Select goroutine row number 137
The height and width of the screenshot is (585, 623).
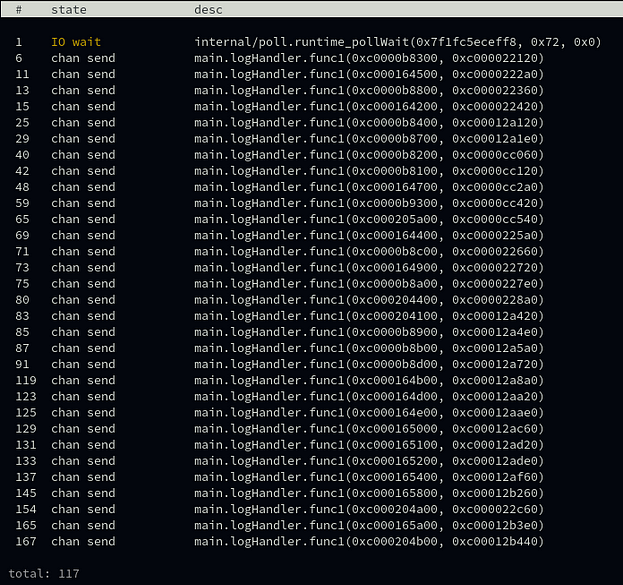[x=312, y=477]
